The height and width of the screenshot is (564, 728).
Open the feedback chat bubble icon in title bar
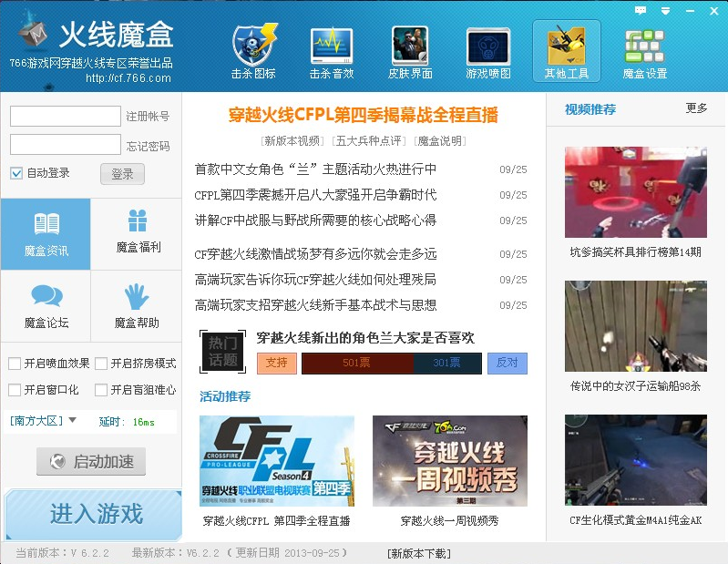tap(641, 10)
